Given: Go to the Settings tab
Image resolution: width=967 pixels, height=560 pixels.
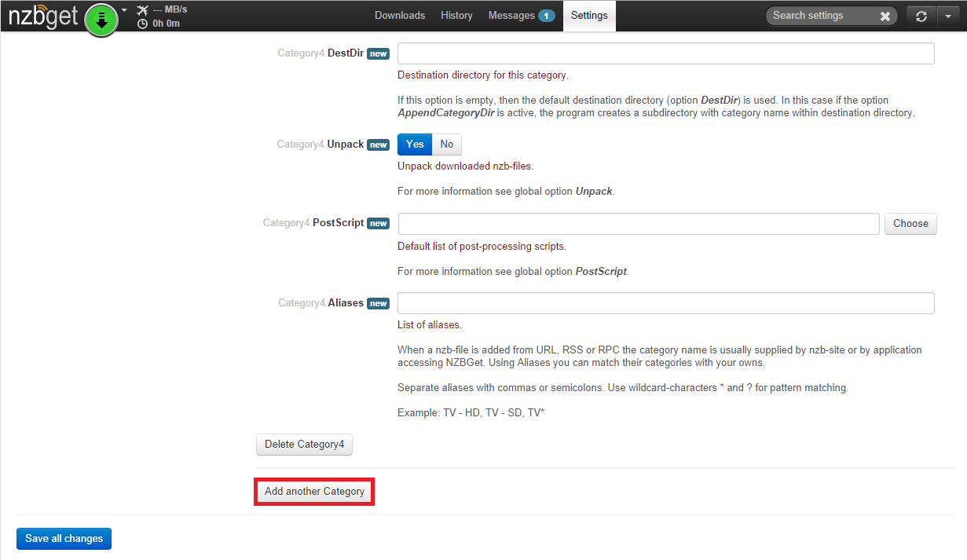Looking at the screenshot, I should (589, 16).
